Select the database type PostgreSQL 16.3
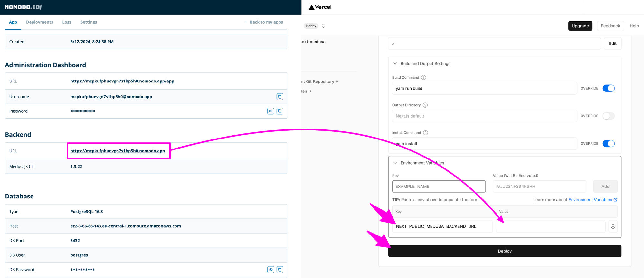 pos(86,212)
